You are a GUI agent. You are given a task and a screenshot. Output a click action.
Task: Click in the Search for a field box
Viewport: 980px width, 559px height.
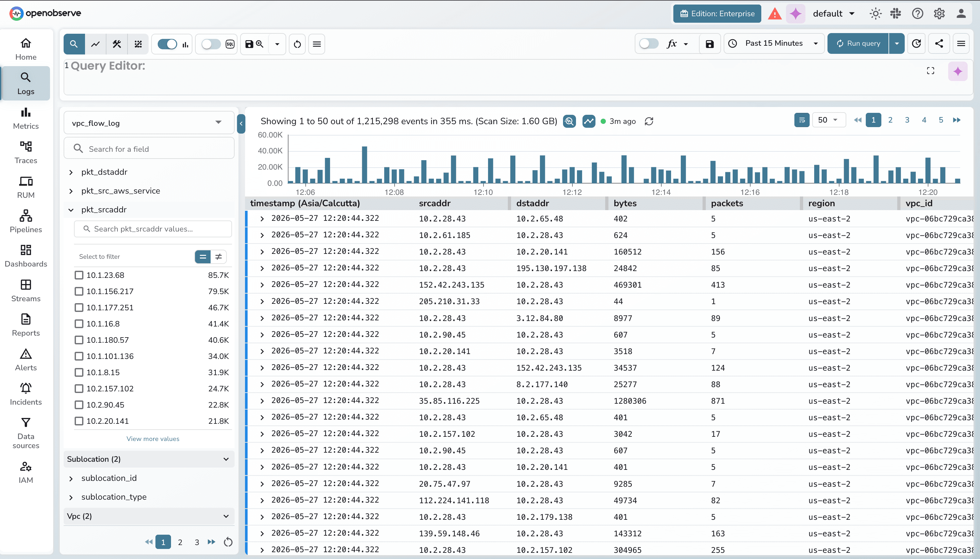[149, 149]
